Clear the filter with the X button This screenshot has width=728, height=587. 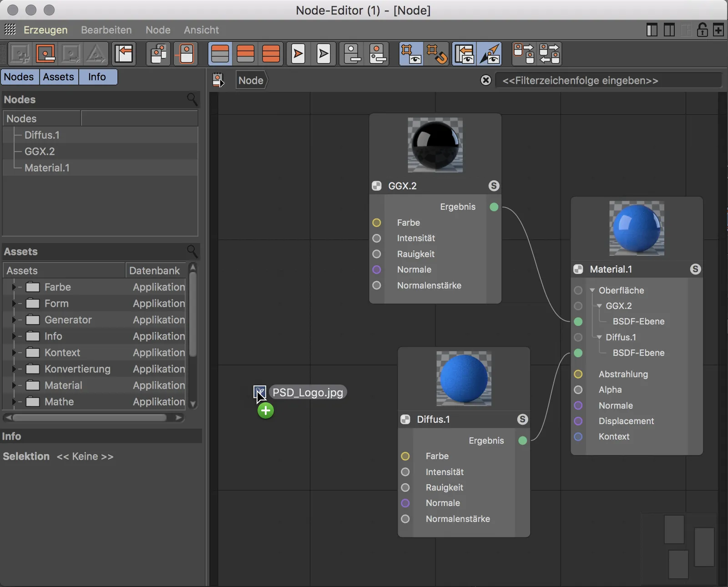click(486, 80)
